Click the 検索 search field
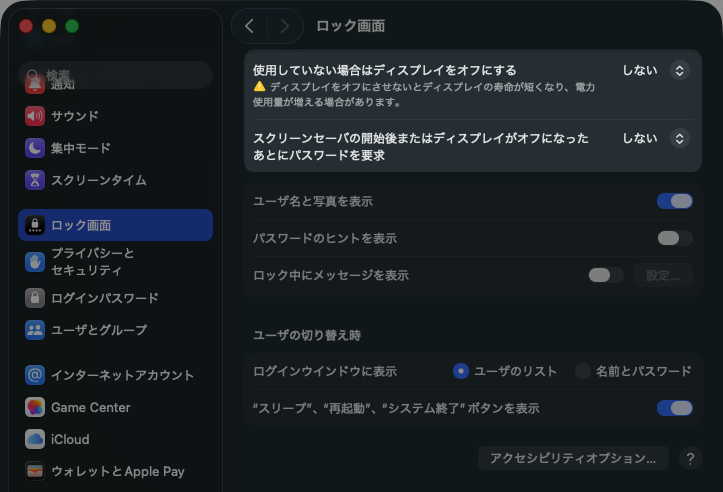Viewport: 723px width, 492px height. [115, 75]
